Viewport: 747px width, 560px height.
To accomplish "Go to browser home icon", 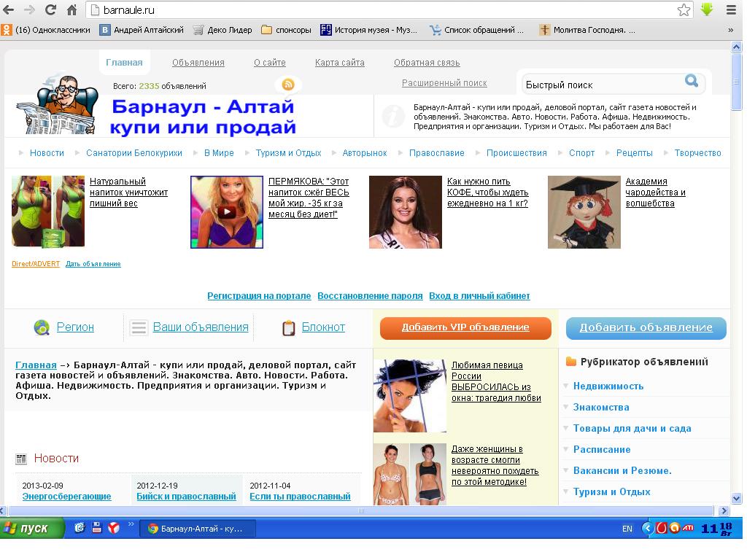I will pos(71,10).
